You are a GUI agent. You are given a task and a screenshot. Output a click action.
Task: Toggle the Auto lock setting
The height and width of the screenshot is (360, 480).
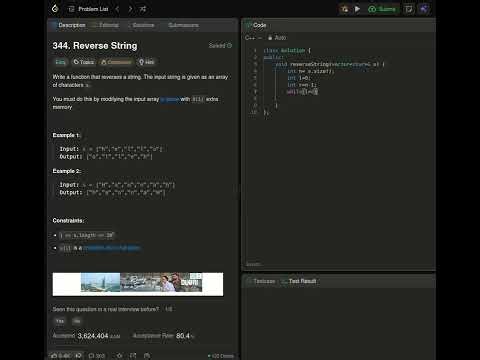(x=277, y=38)
